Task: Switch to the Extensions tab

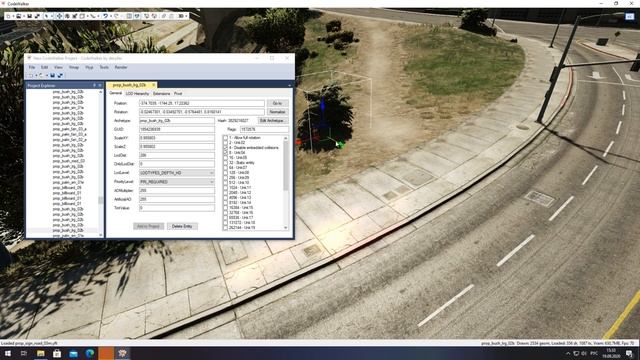Action: point(161,94)
